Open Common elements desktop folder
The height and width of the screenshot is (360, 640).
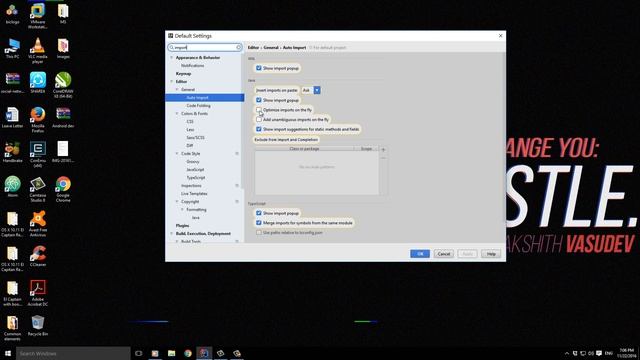[12, 328]
